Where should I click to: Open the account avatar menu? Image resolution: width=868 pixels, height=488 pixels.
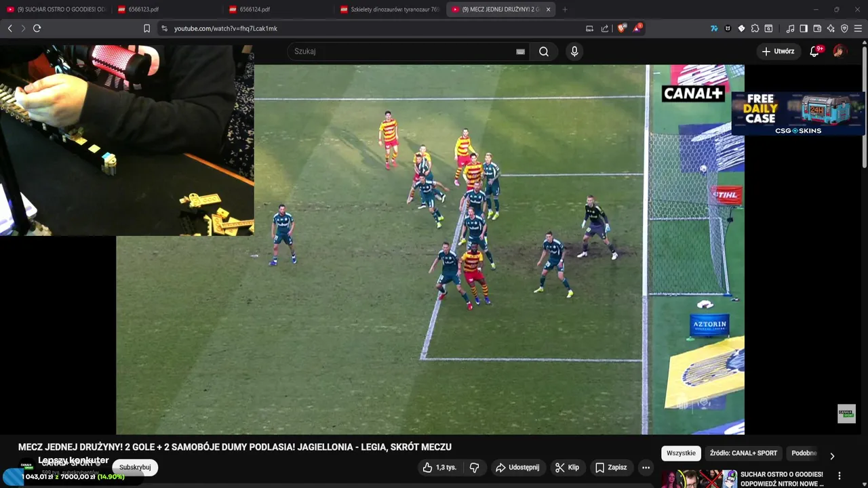tap(840, 52)
